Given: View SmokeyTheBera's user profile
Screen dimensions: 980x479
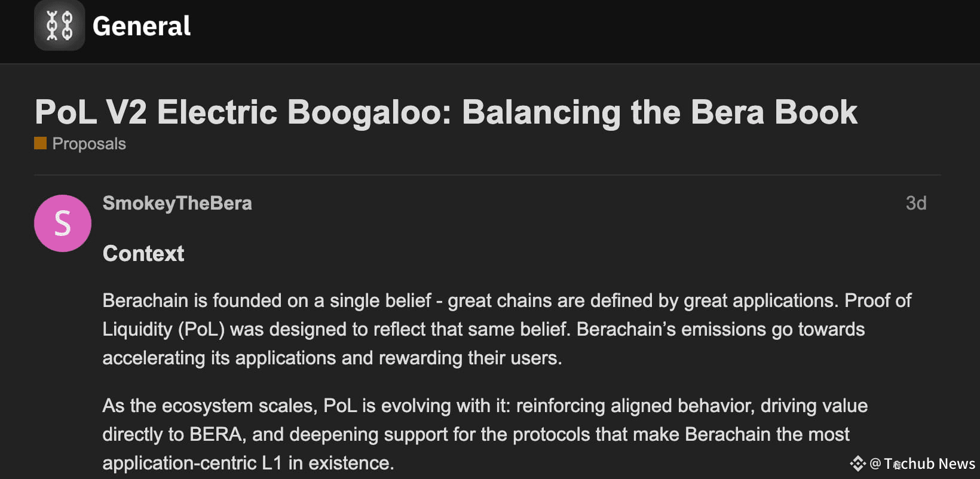Looking at the screenshot, I should click(x=177, y=203).
